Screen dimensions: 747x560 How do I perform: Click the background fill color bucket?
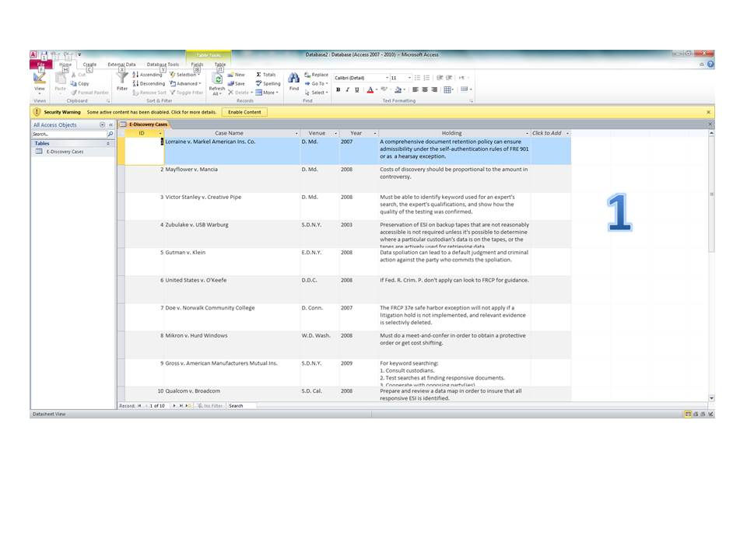click(x=398, y=89)
